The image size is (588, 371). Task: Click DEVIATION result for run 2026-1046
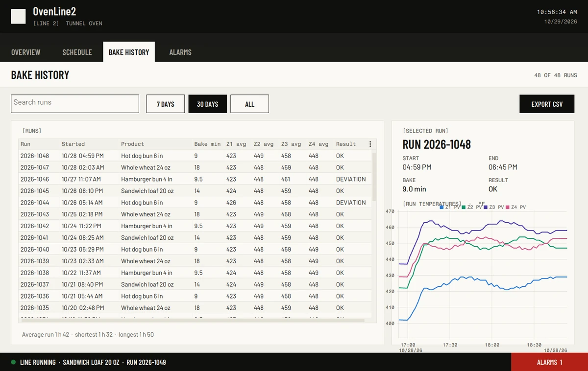351,179
